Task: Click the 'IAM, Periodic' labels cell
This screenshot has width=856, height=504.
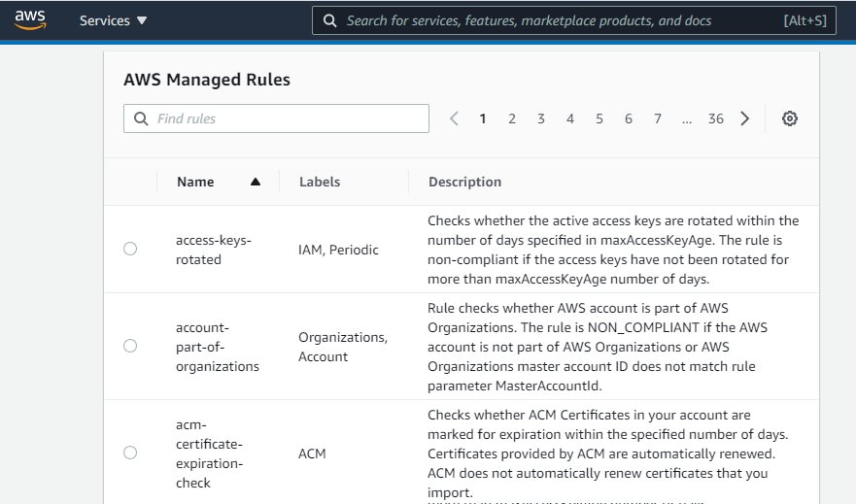Action: click(x=338, y=250)
